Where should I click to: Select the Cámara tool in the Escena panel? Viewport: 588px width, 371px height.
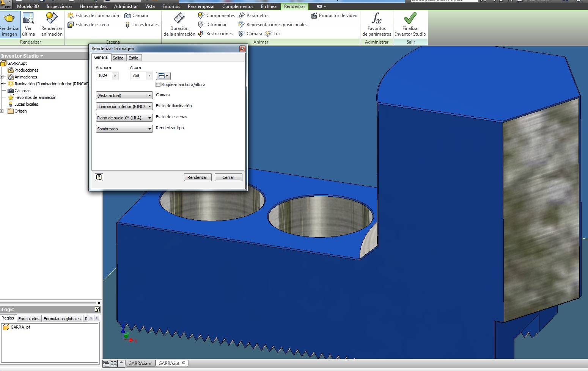pos(137,16)
